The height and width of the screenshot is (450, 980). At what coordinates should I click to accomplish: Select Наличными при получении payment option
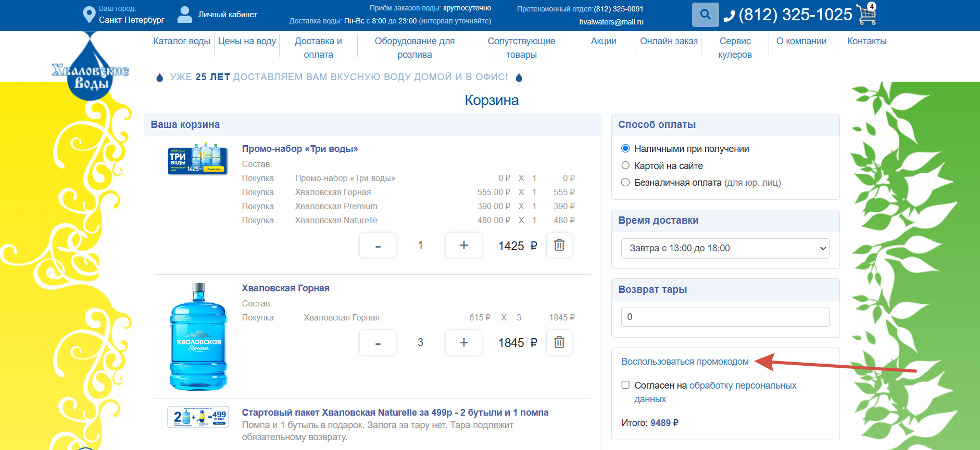(625, 149)
